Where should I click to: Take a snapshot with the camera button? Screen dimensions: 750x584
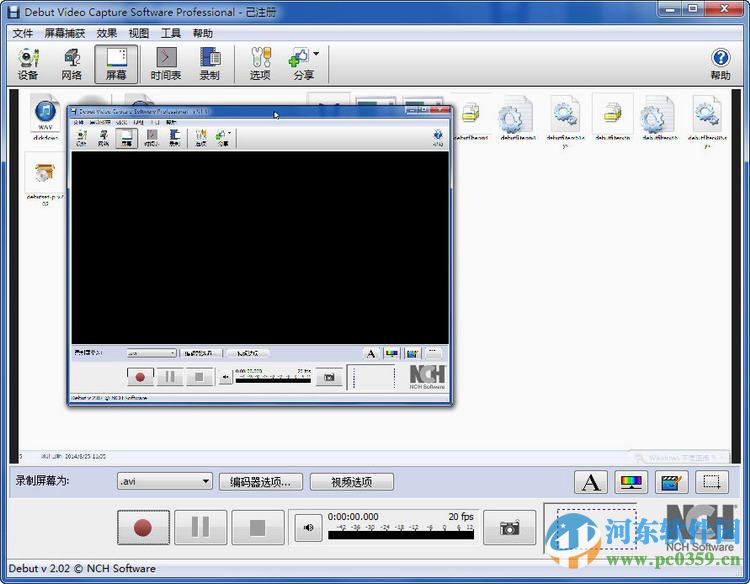(509, 528)
